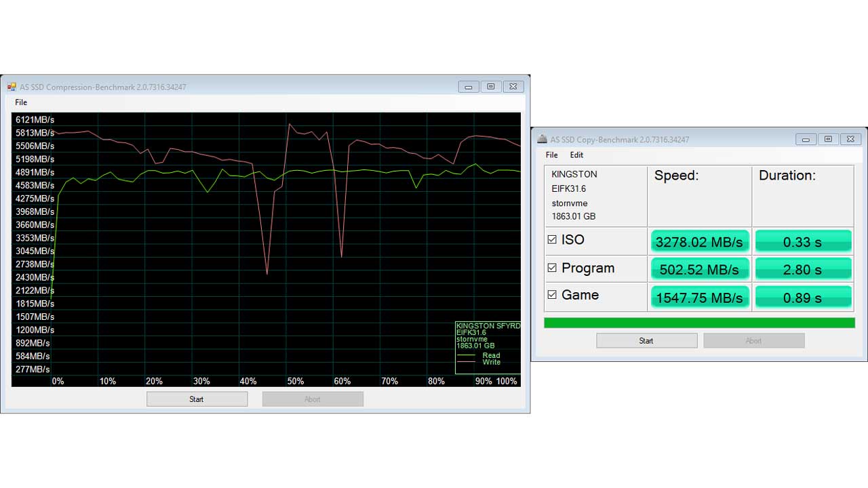The height and width of the screenshot is (488, 868).
Task: Click the 4891MB/s axis label
Action: (x=35, y=172)
